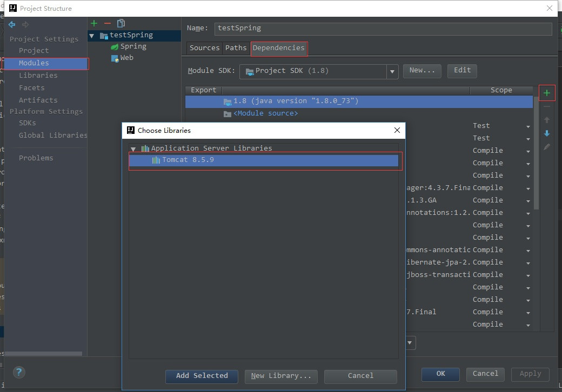Click the New... SDK button
The image size is (562, 392).
pyautogui.click(x=422, y=71)
